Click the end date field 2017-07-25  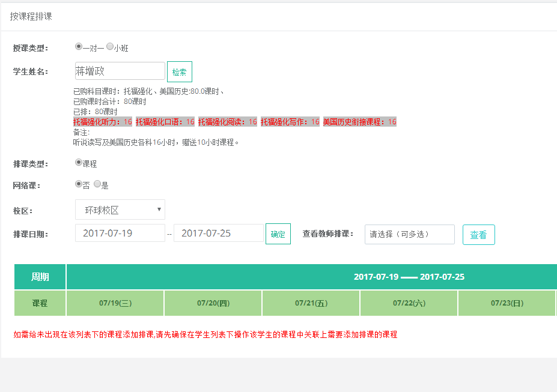pos(219,233)
